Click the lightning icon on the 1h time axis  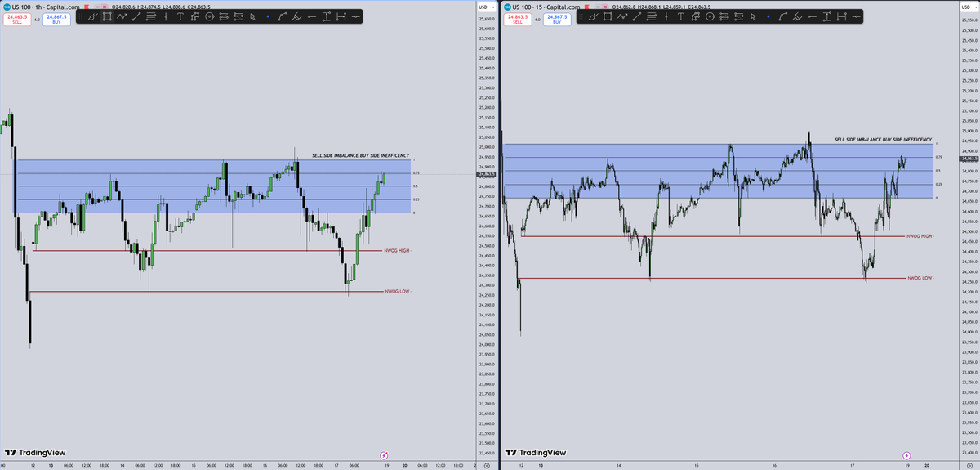(x=385, y=454)
